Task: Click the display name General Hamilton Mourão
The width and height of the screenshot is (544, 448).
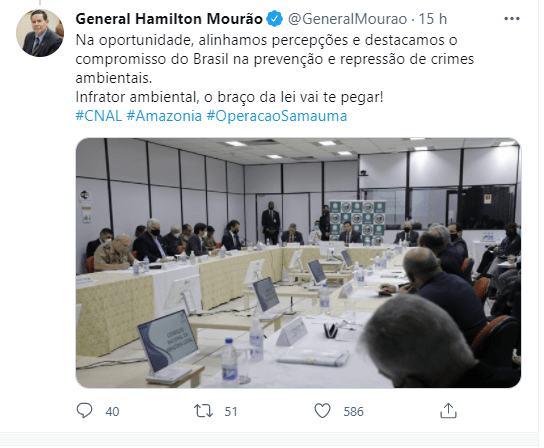Action: tap(169, 19)
